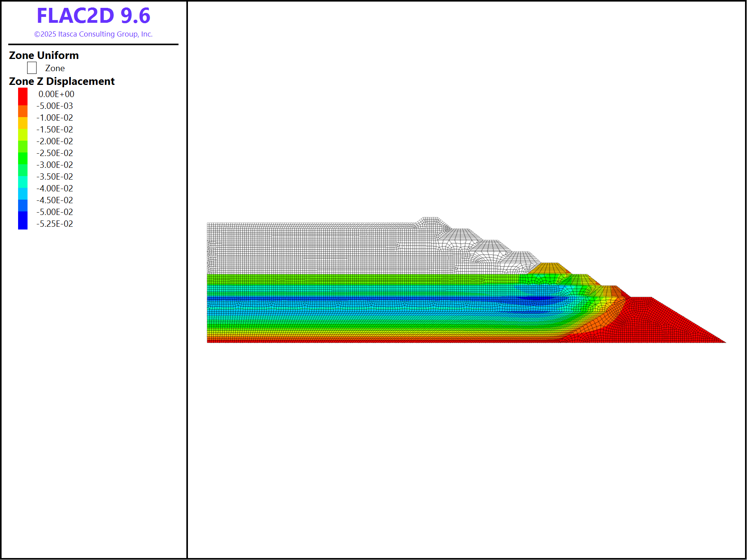Click the red swatch atop the displacement legend
The width and height of the screenshot is (747, 560).
tap(23, 96)
